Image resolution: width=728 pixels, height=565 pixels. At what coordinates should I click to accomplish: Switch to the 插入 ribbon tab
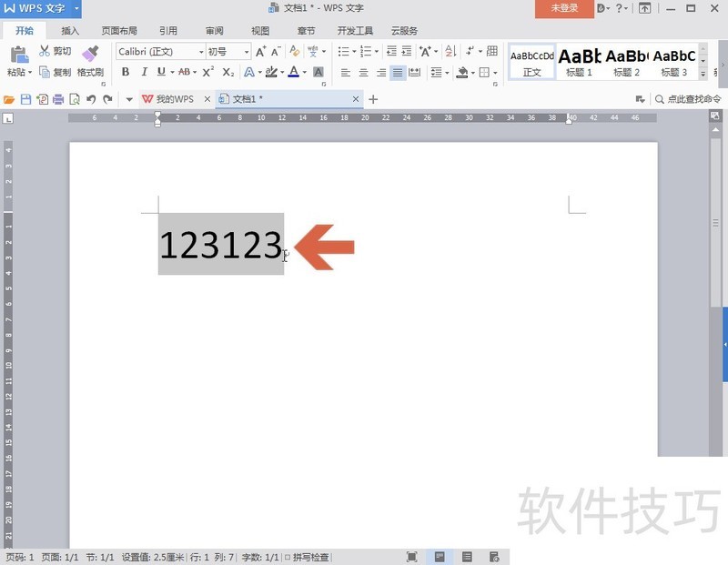70,30
